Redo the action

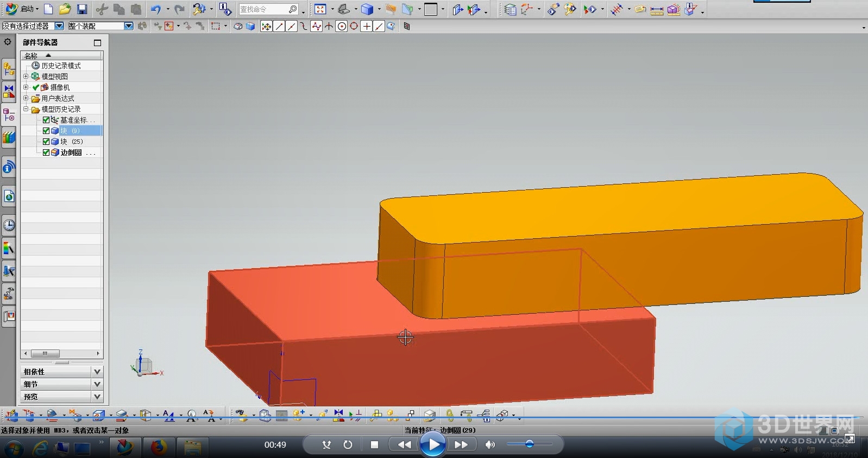point(179,9)
